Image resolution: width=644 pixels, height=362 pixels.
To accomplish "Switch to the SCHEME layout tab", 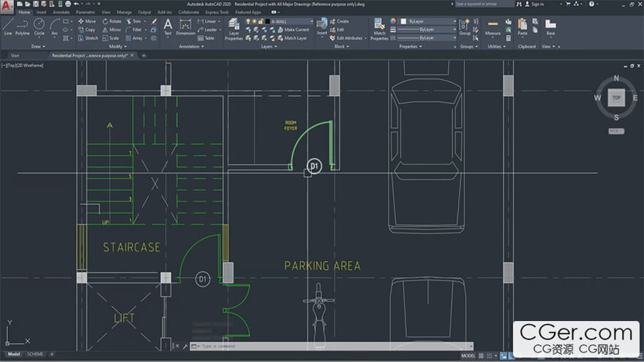I will (35, 354).
